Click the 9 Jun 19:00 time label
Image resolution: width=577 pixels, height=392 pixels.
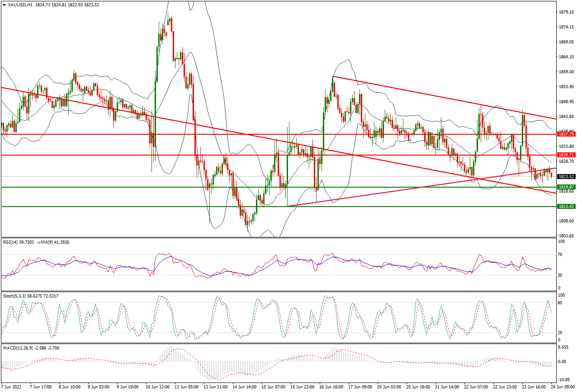(x=128, y=387)
